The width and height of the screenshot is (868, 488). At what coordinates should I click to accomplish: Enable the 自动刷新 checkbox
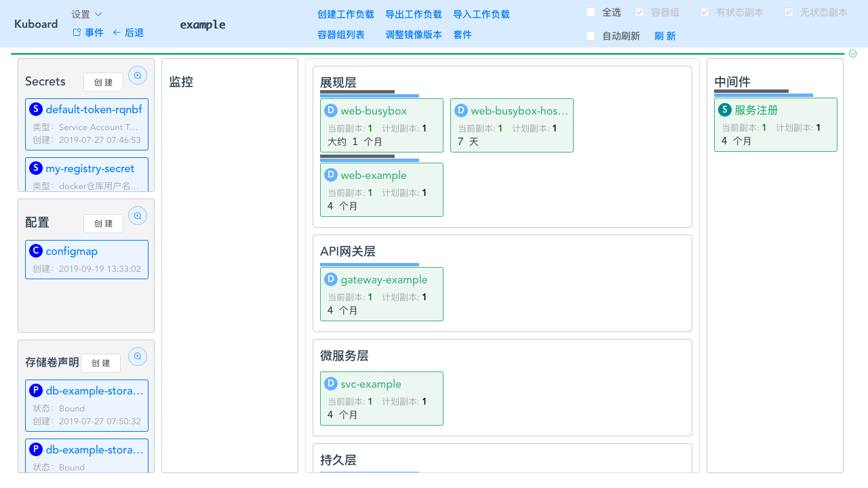pyautogui.click(x=590, y=36)
